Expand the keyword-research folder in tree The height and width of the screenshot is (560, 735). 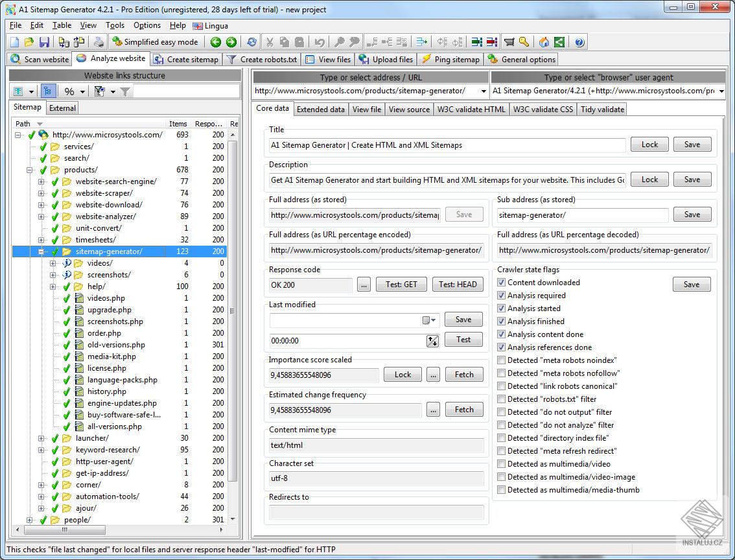click(41, 450)
